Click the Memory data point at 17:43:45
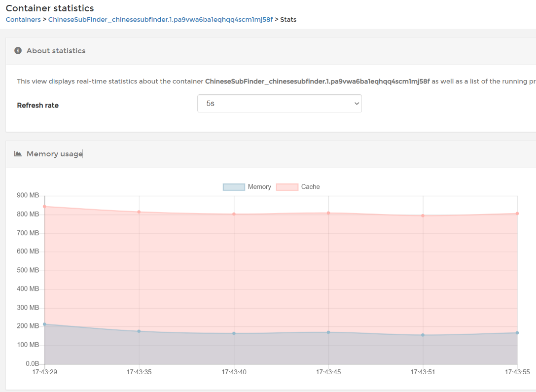Viewport: 536px width, 392px height. click(x=328, y=332)
